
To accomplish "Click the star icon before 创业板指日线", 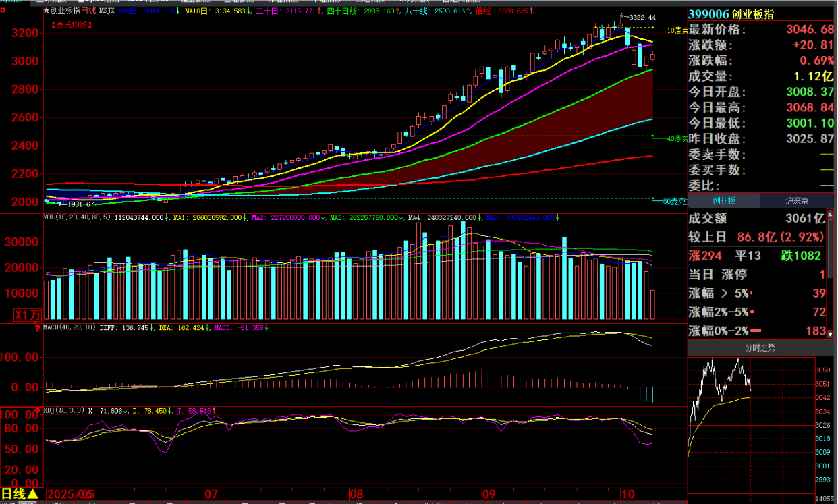I will [x=46, y=11].
